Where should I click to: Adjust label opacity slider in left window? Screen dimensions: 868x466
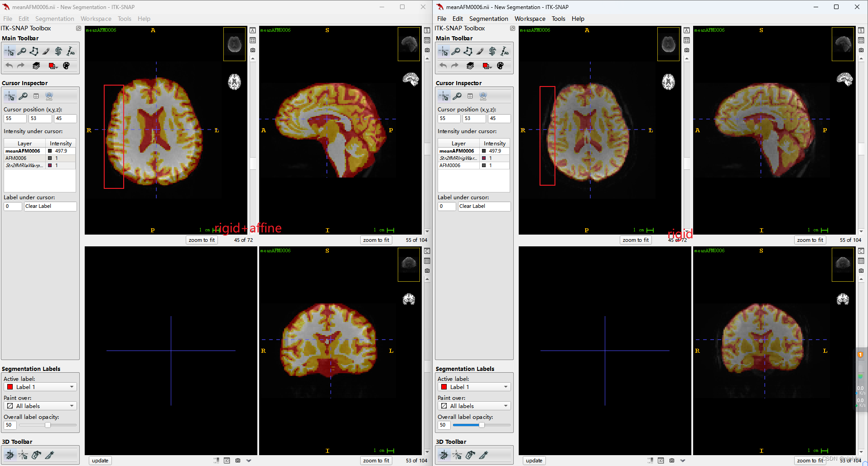click(x=48, y=425)
